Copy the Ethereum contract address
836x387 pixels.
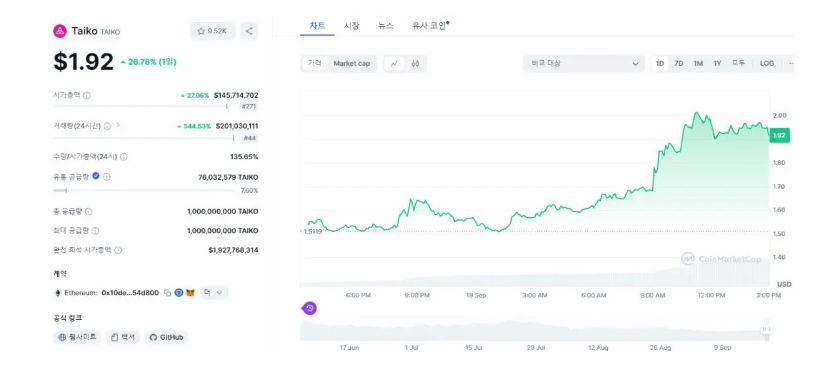point(167,293)
